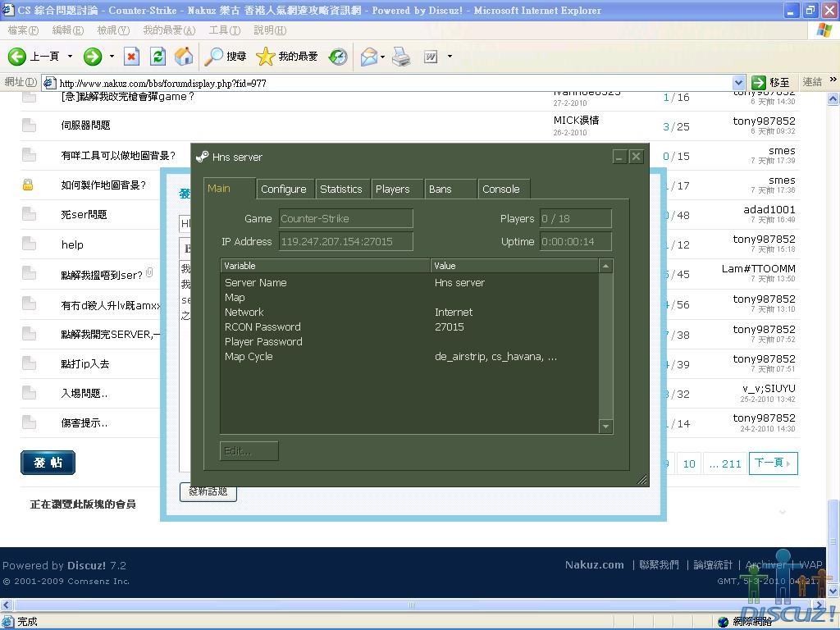Click thread icon beside 入場問題
The width and height of the screenshot is (840, 630).
[30, 393]
